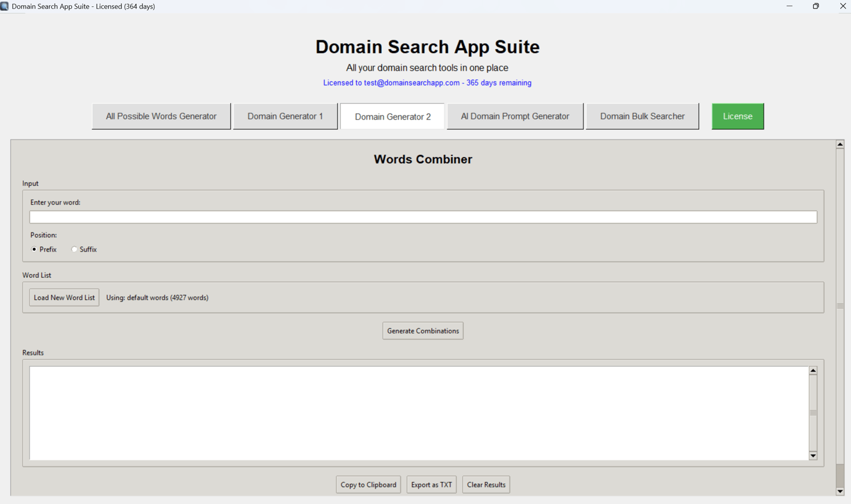This screenshot has height=504, width=851.
Task: Select the Domain Generator 2 tab
Action: point(393,117)
